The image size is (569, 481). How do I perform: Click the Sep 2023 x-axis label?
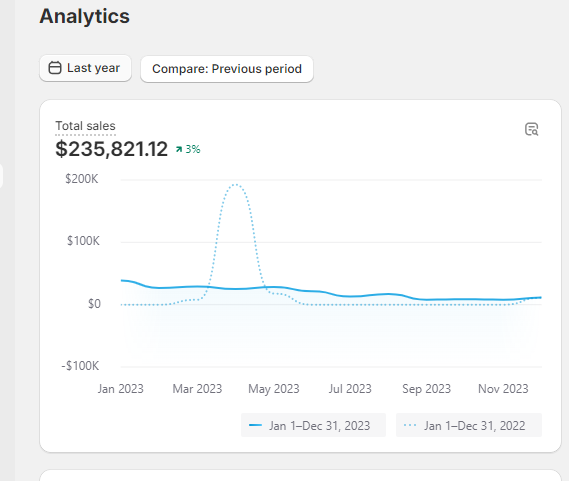(426, 389)
